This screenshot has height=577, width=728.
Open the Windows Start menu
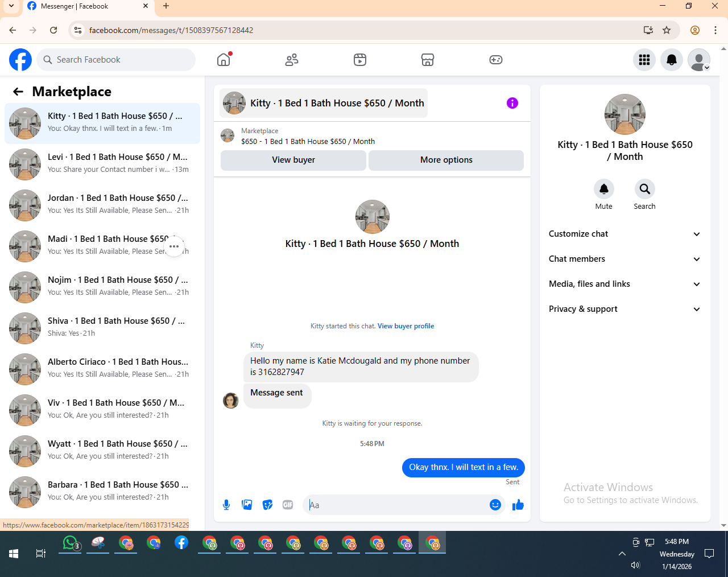[x=14, y=553]
